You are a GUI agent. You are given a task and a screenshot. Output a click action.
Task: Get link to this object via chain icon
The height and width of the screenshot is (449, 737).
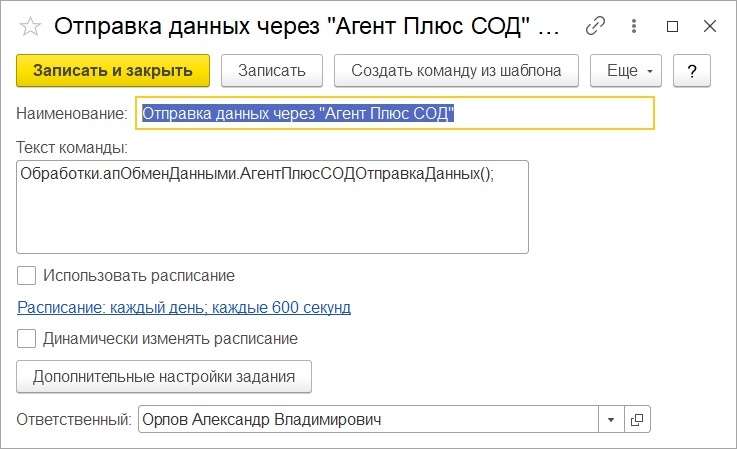tap(595, 26)
